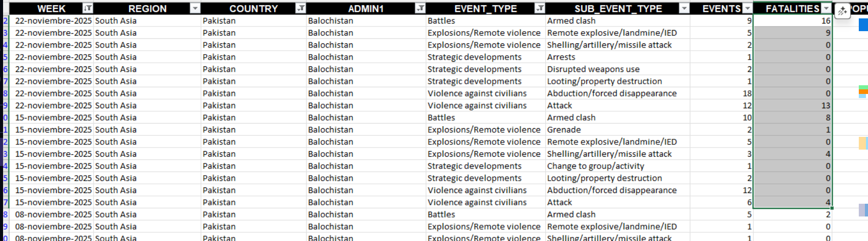Select the fatalities cell with value 13
The height and width of the screenshot is (241, 868).
click(792, 106)
